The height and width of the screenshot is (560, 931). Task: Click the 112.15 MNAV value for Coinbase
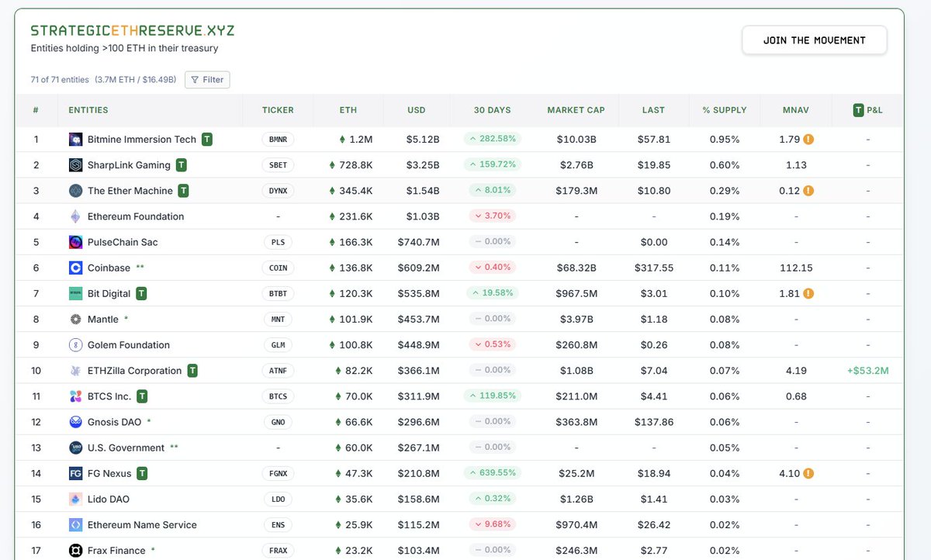(796, 268)
